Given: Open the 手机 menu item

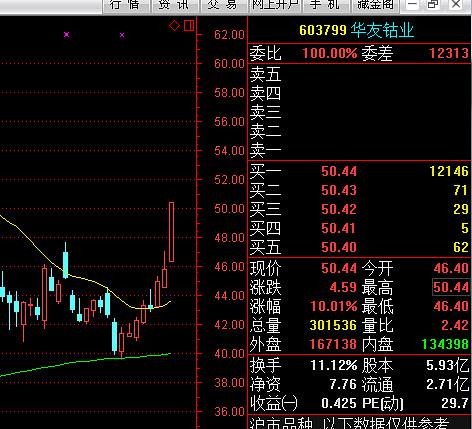Looking at the screenshot, I should [324, 5].
